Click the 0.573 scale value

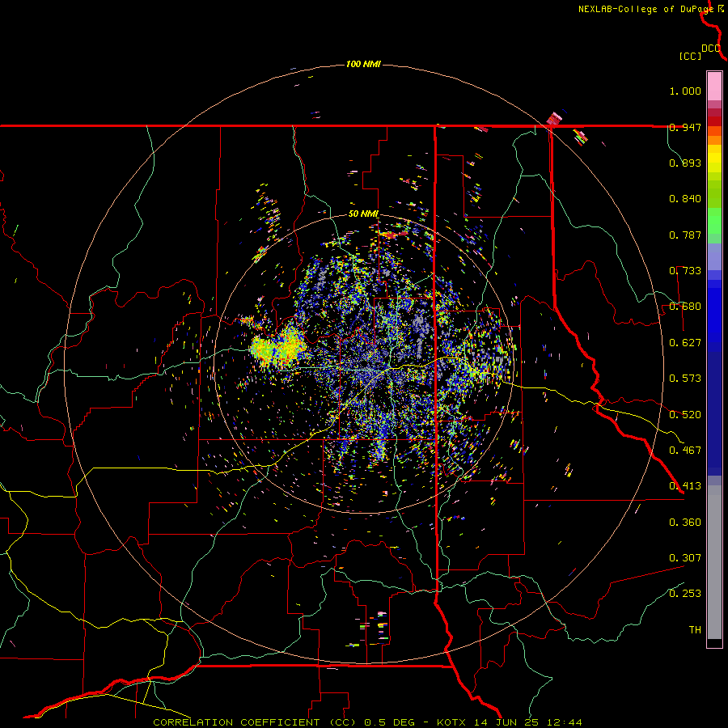coord(685,379)
